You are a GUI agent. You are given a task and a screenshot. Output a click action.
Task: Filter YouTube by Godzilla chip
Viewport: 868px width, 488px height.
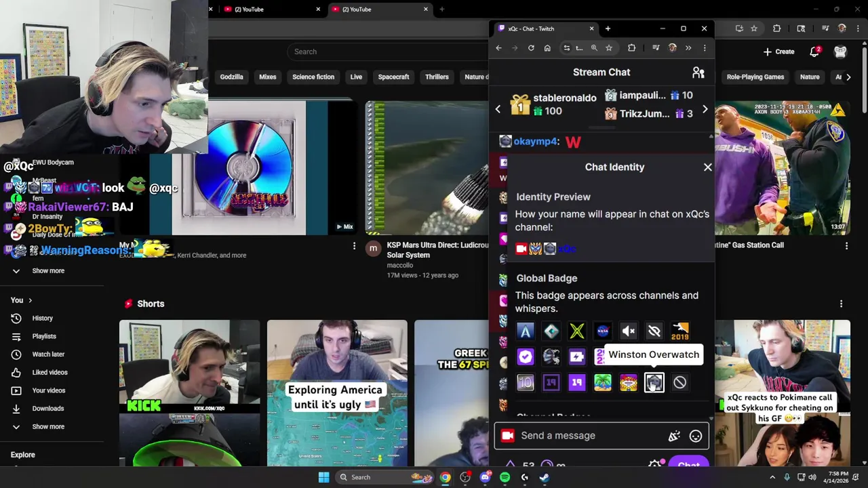[231, 77]
